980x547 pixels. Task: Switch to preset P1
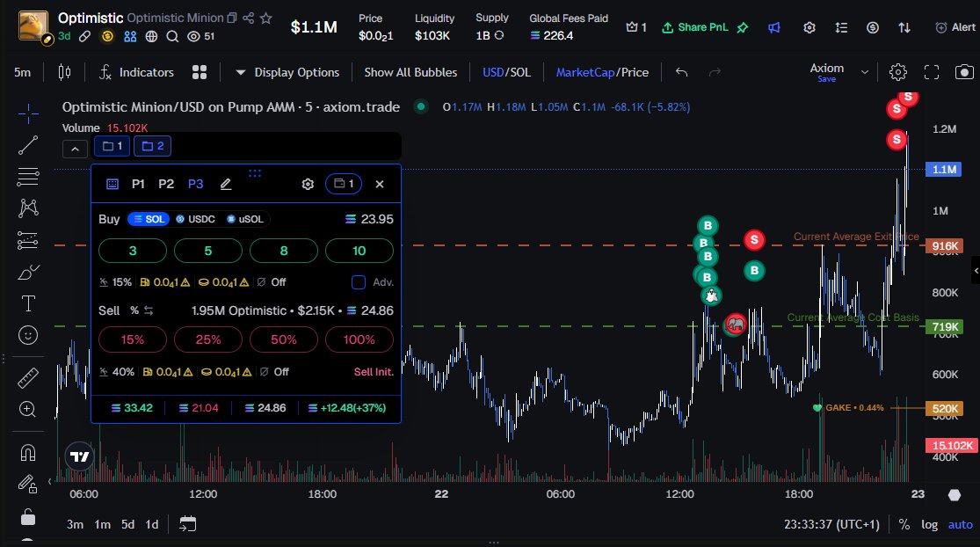coord(138,184)
